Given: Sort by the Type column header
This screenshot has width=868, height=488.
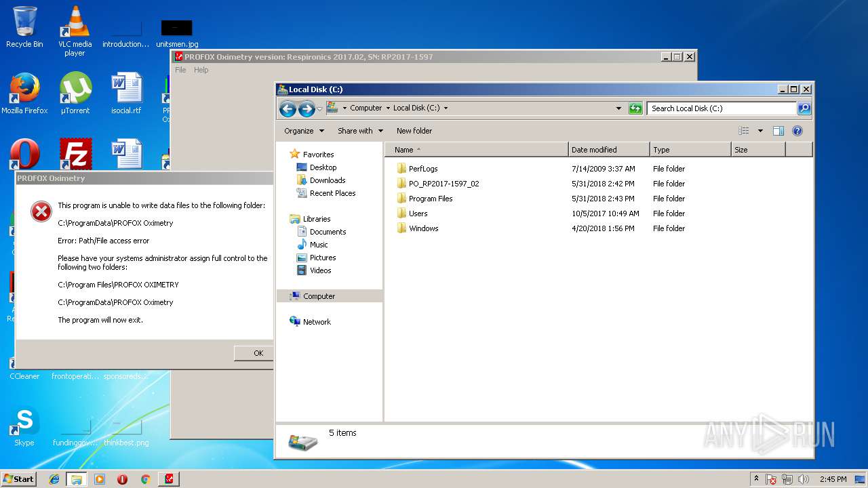Looking at the screenshot, I should 690,150.
